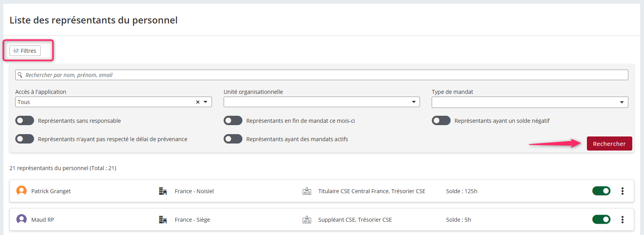Viewport: 644px width, 235px height.
Task: Click mandate icon beside Suppléant CSE
Action: pyautogui.click(x=307, y=220)
